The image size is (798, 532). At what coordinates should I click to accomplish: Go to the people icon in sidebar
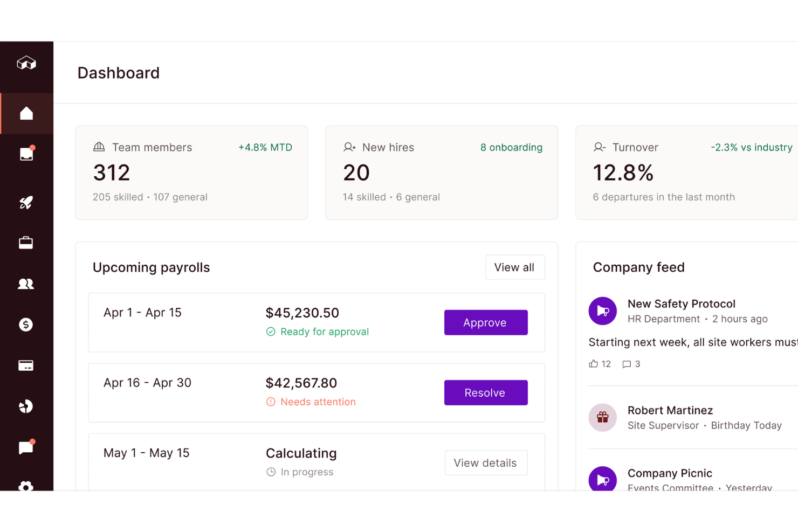26,284
